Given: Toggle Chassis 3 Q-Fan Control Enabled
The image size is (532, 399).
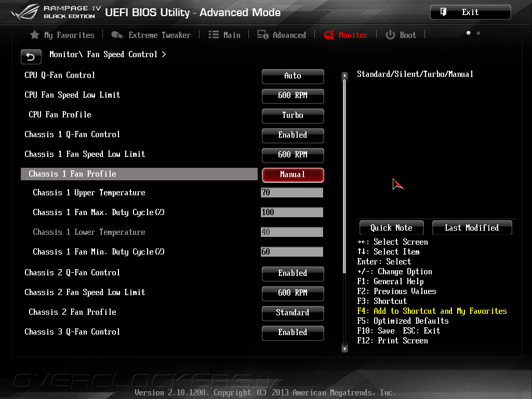Looking at the screenshot, I should pyautogui.click(x=293, y=332).
